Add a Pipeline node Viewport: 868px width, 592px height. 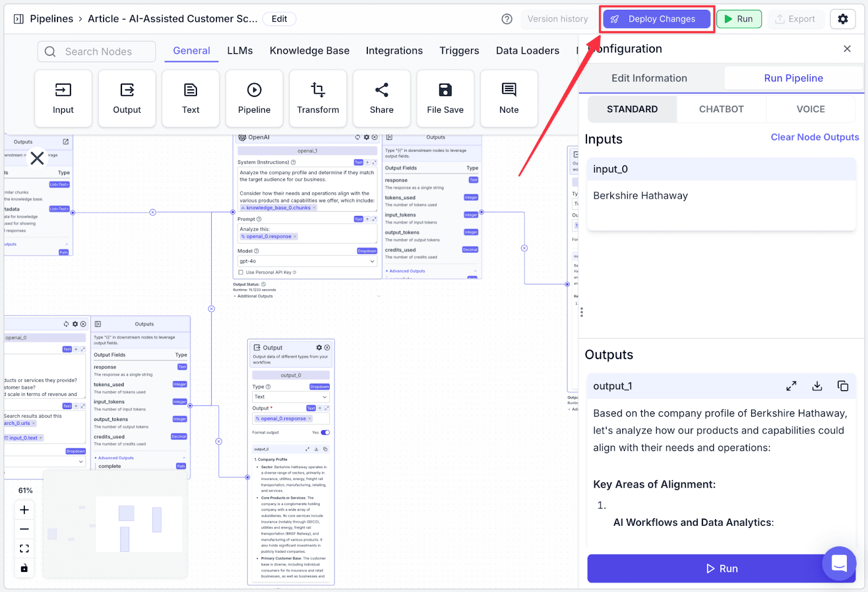254,98
